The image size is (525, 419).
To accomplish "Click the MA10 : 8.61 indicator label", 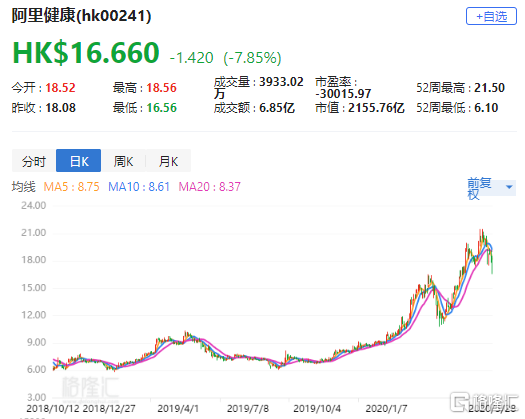I will [139, 187].
